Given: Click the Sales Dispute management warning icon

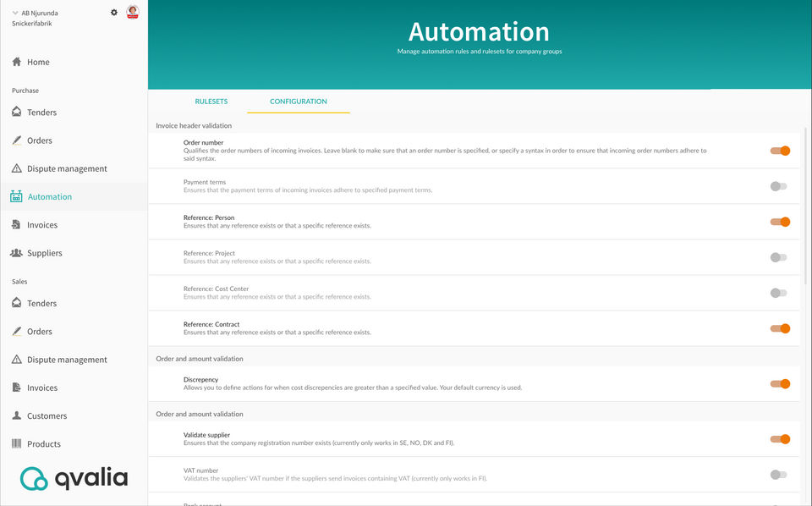Looking at the screenshot, I should coord(17,359).
